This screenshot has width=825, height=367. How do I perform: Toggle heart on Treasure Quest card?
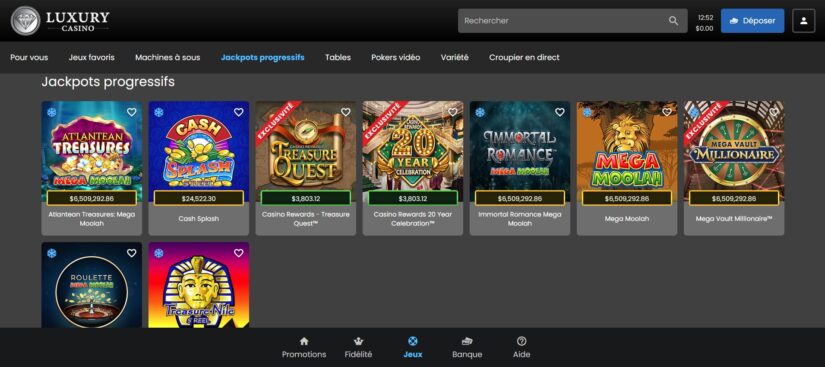click(x=346, y=112)
